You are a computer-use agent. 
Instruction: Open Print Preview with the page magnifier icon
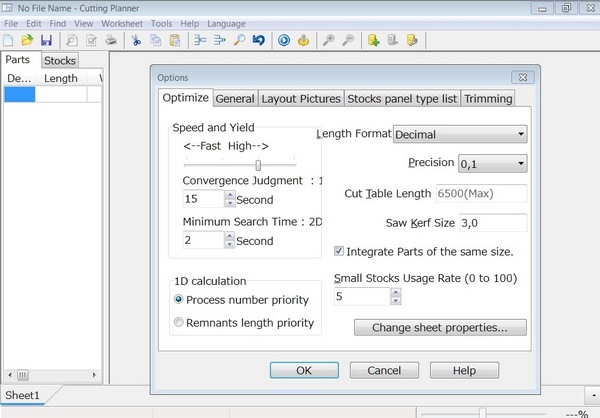72,40
